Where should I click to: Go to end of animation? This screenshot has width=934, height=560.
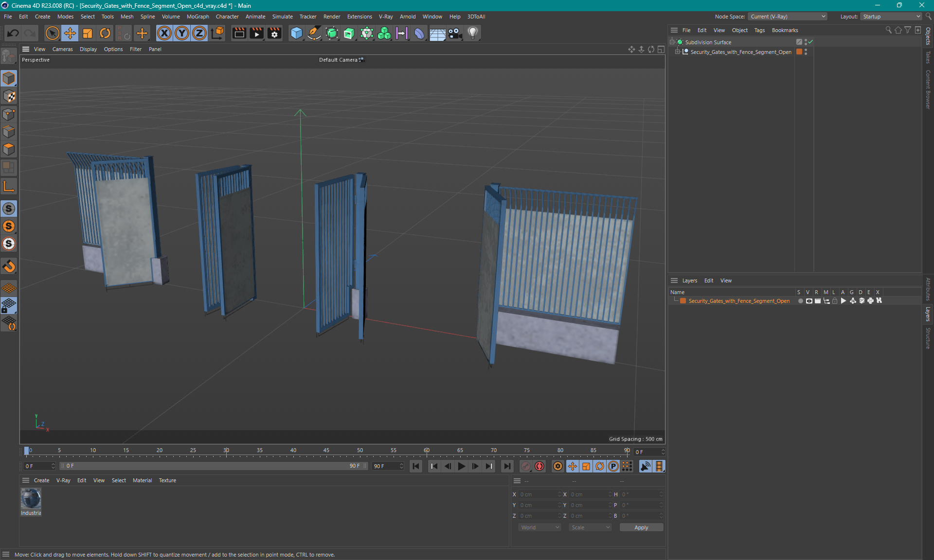pyautogui.click(x=507, y=466)
